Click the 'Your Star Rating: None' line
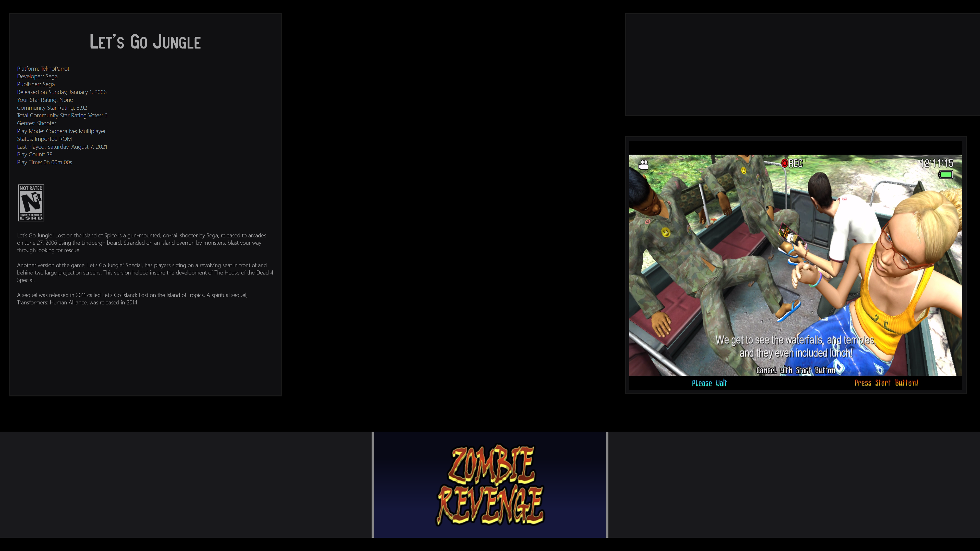Screen dimensions: 980x551 45,100
